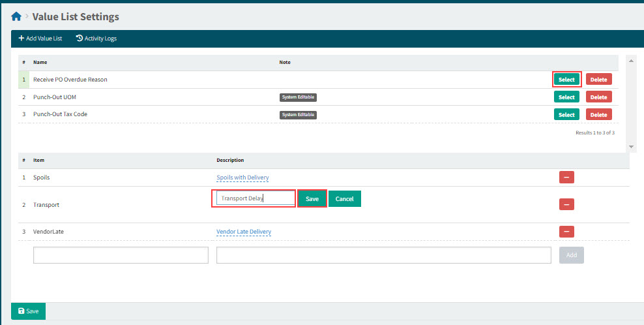Viewport: 644px width, 325px height.
Task: Click the new item name field
Action: click(121, 255)
